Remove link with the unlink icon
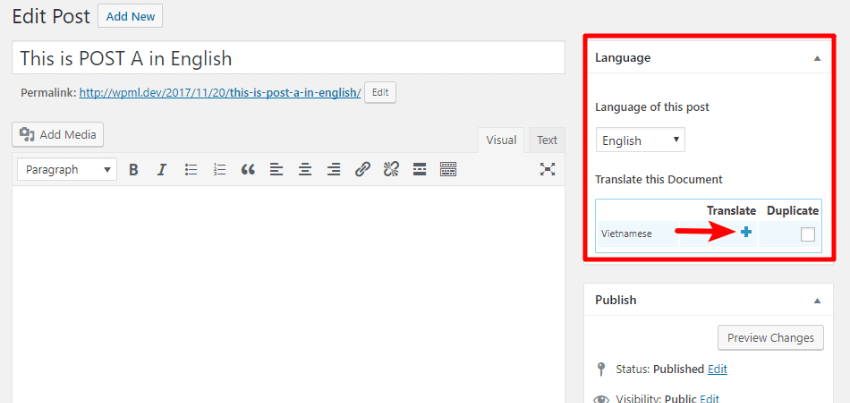The width and height of the screenshot is (850, 403). 391,170
